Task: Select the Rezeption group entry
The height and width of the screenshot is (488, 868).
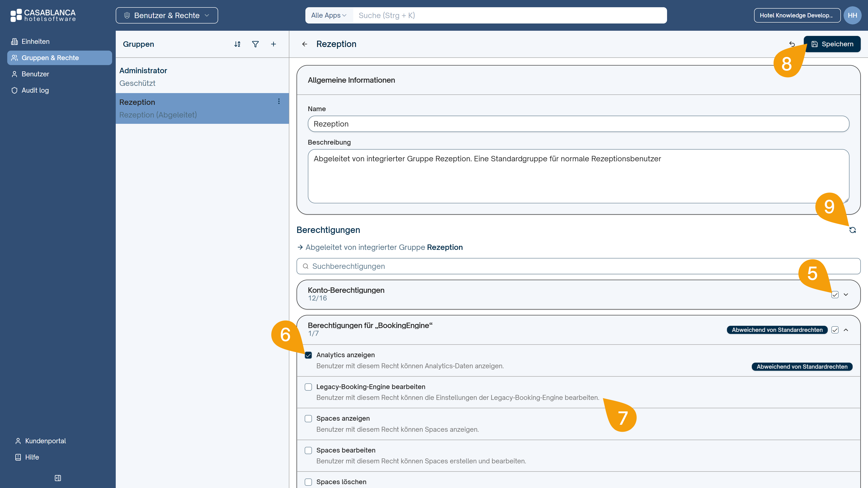Action: click(x=202, y=108)
